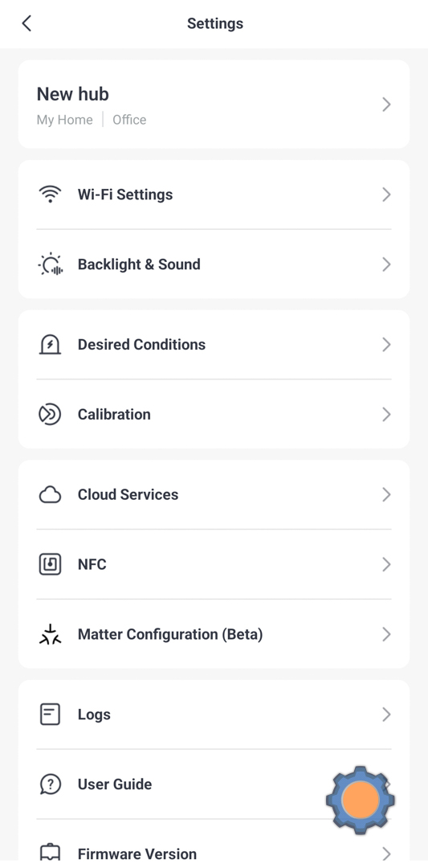Tap the Calibration circular icon

click(x=50, y=414)
